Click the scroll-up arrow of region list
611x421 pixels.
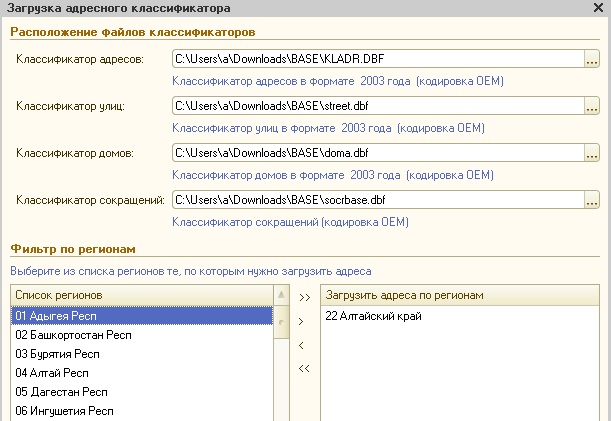tap(281, 295)
